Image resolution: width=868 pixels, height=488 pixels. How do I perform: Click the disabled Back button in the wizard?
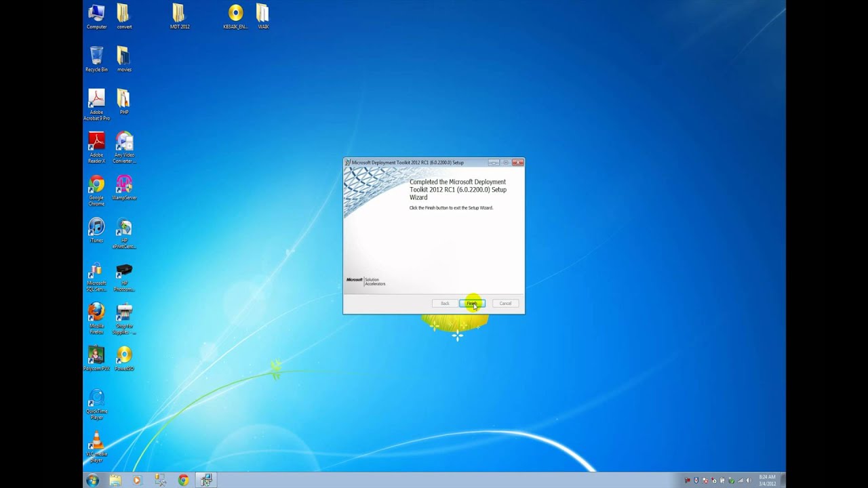(x=445, y=303)
